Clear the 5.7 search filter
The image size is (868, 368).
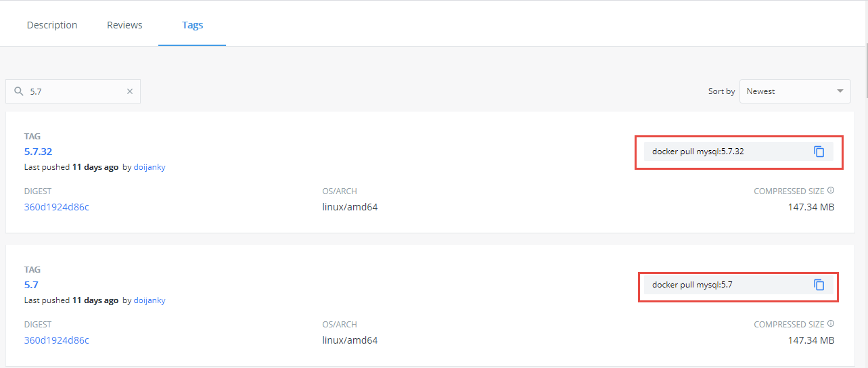[x=130, y=91]
